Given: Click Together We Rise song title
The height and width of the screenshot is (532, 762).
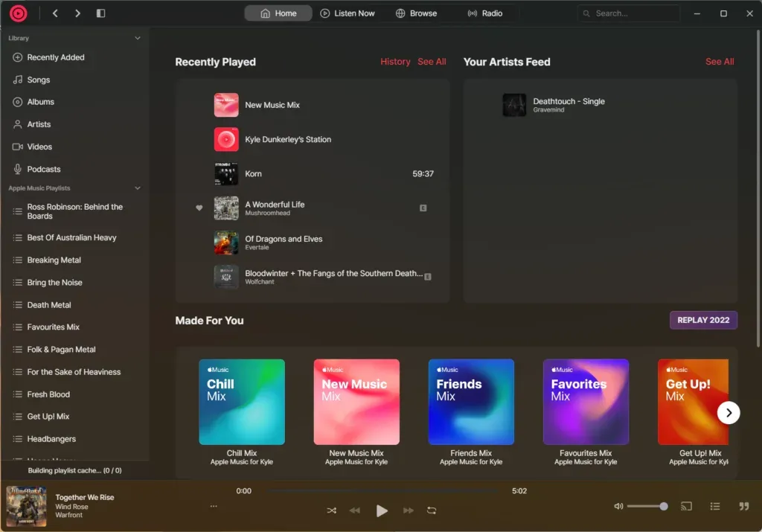Looking at the screenshot, I should (x=85, y=497).
